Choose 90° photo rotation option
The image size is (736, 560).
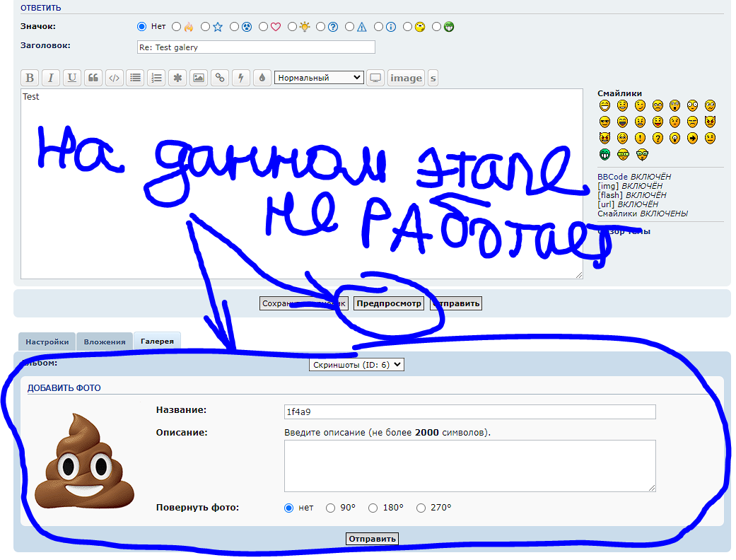pyautogui.click(x=330, y=508)
